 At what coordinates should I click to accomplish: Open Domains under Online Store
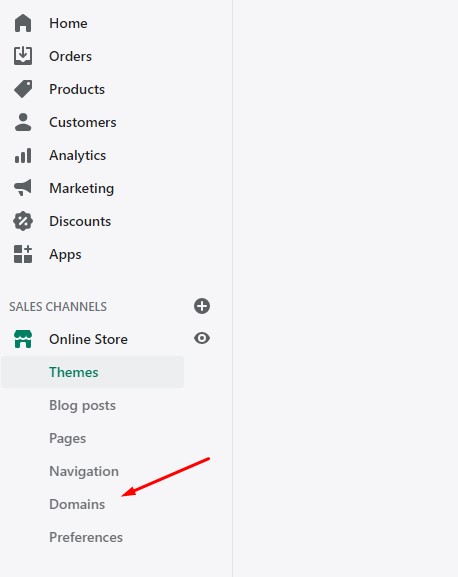tap(77, 504)
